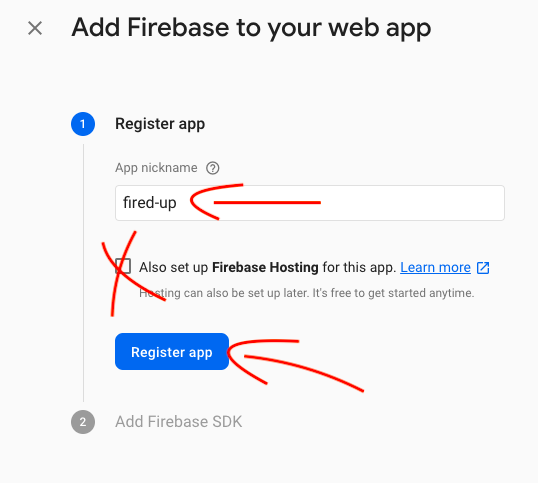The image size is (538, 483).
Task: Click the App nickname help question-mark icon
Action: [x=212, y=168]
